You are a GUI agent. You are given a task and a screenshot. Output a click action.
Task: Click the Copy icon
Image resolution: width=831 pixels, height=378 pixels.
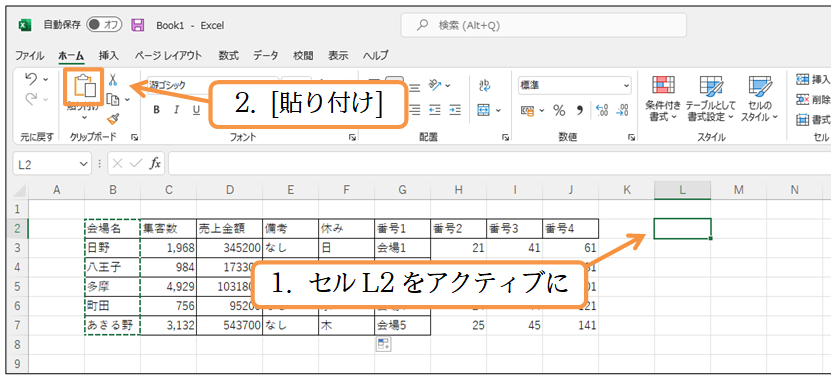(x=112, y=99)
